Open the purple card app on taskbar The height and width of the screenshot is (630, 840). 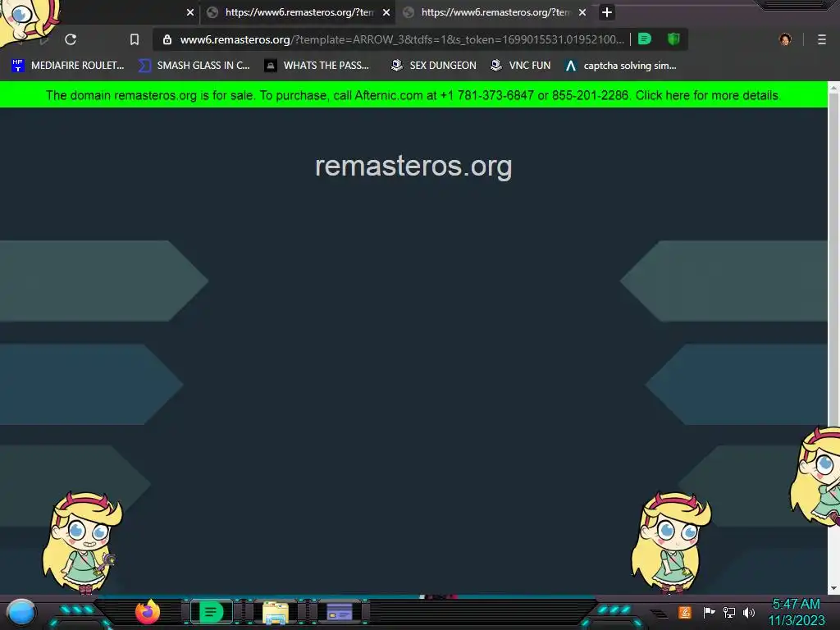(x=339, y=612)
